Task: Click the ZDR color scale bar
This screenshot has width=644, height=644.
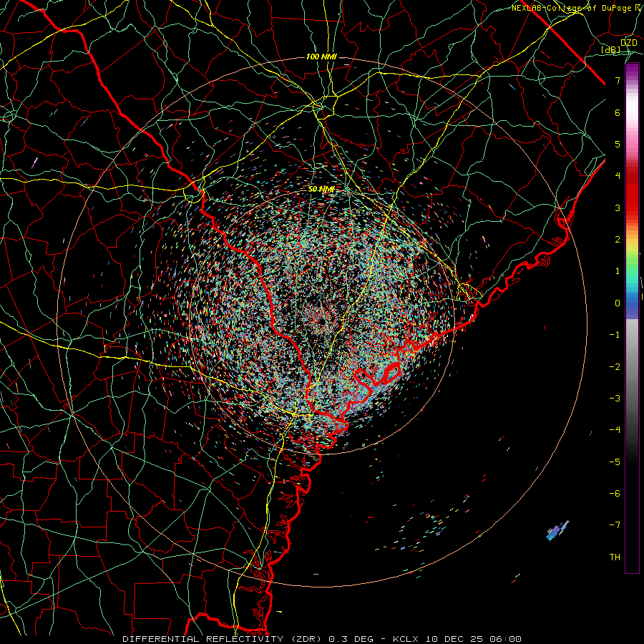Action: click(632, 318)
